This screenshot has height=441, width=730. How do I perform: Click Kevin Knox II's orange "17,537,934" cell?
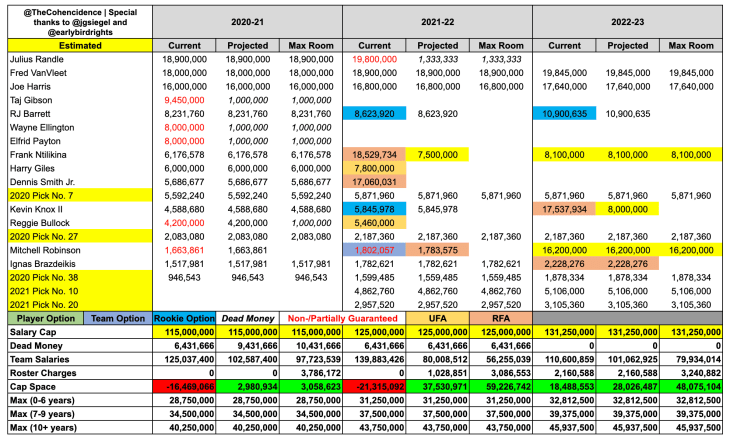[x=564, y=209]
